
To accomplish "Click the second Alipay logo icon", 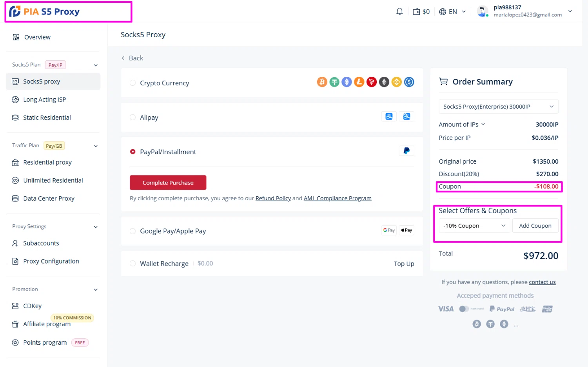I will pos(407,116).
